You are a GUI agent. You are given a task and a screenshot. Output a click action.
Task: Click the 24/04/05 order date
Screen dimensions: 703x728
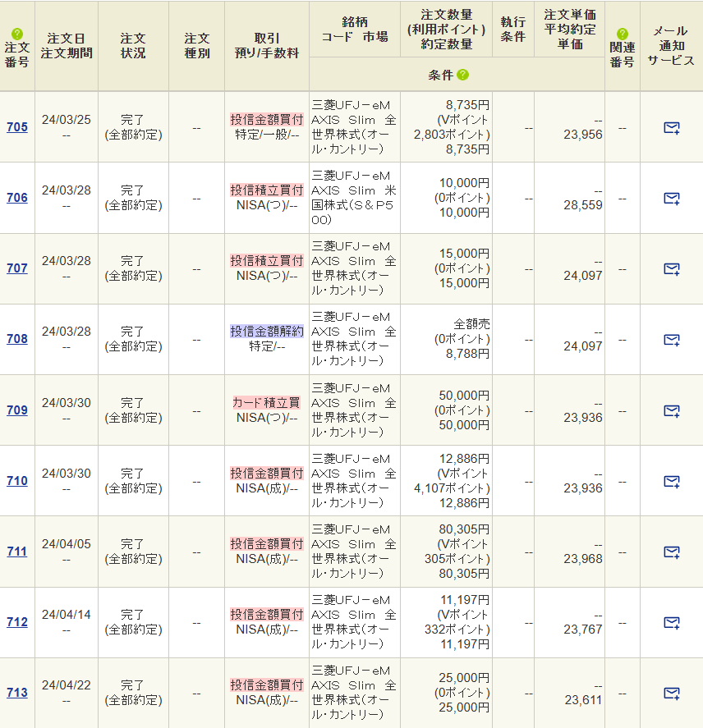tap(67, 544)
